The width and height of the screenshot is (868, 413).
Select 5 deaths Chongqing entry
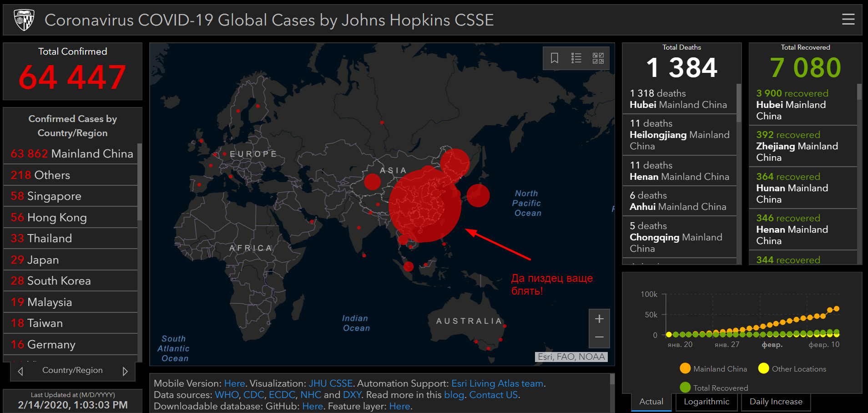(x=679, y=237)
